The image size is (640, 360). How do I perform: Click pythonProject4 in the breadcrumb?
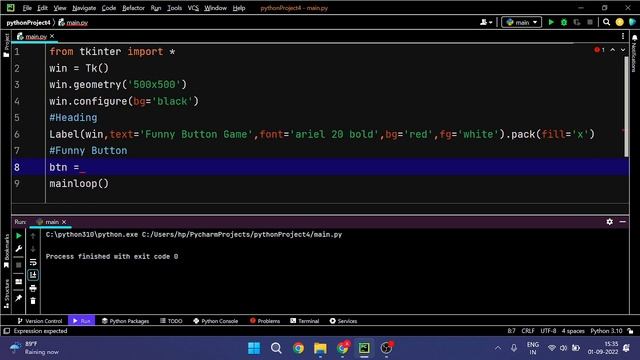coord(28,22)
